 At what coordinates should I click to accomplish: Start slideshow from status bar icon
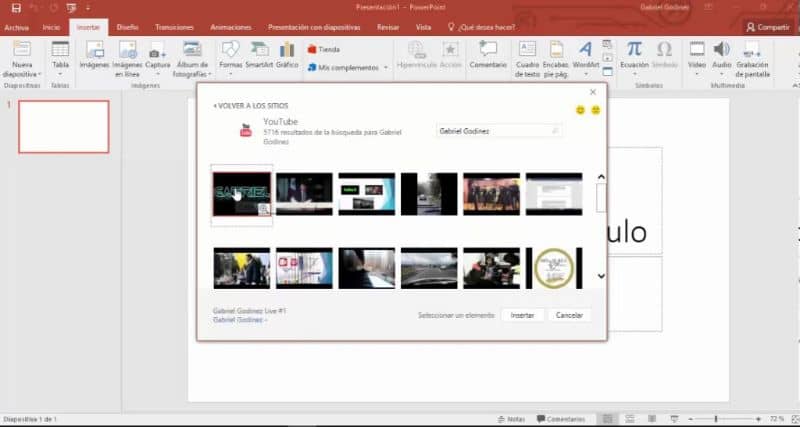[674, 419]
